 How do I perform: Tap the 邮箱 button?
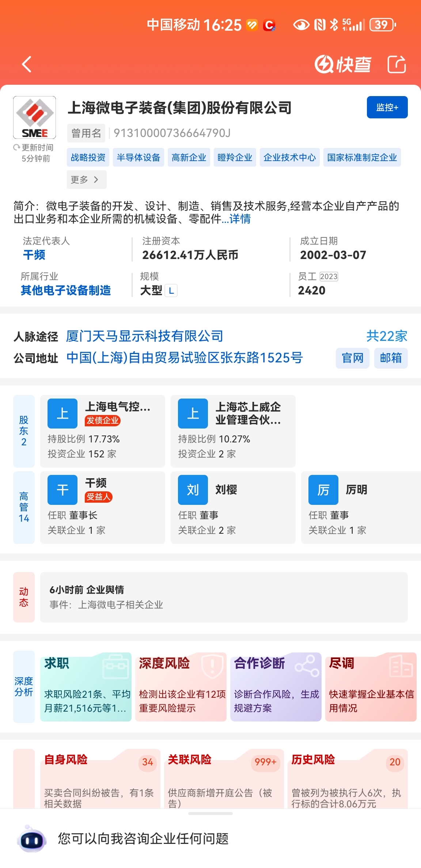pyautogui.click(x=391, y=358)
